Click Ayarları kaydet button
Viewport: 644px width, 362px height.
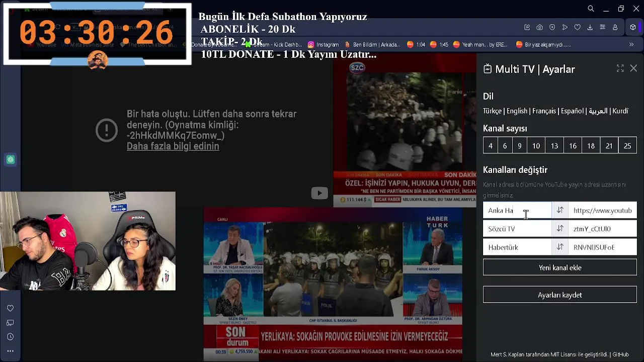coord(560,295)
